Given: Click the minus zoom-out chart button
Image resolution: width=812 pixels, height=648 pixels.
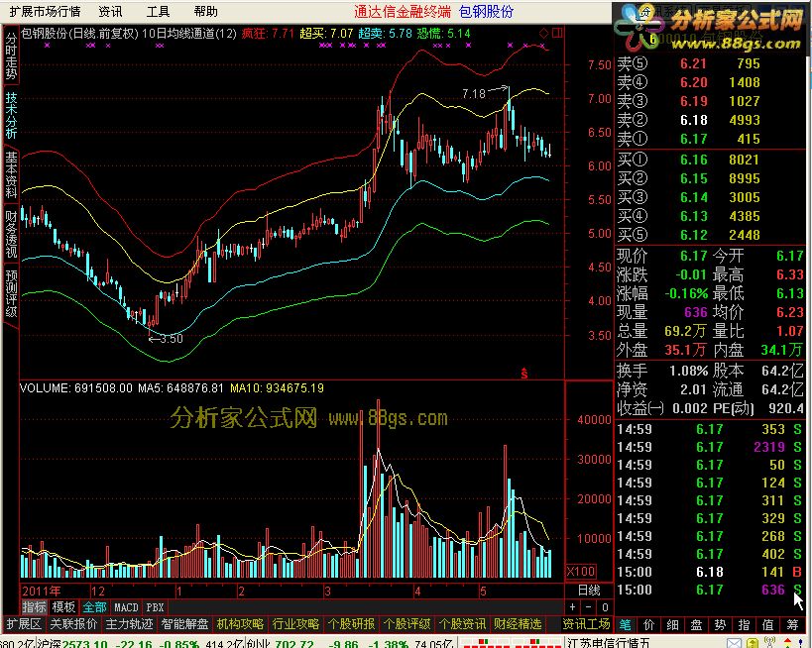Looking at the screenshot, I should coord(588,607).
